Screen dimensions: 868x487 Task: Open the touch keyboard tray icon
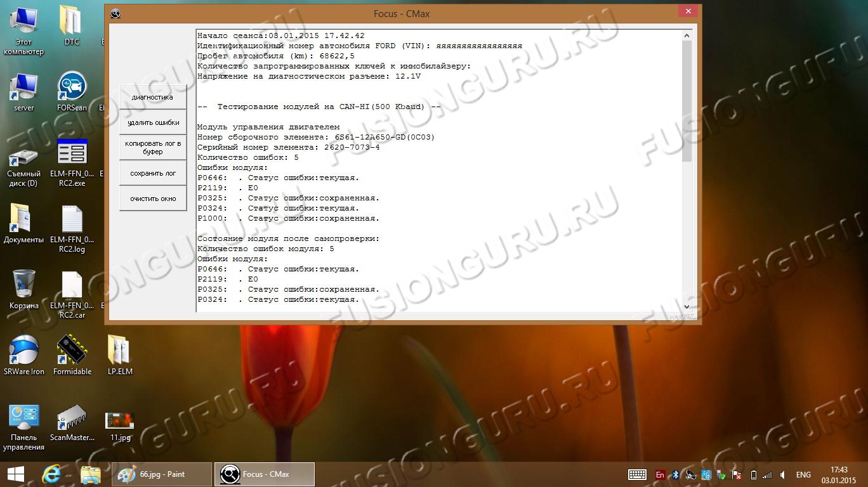pos(637,474)
